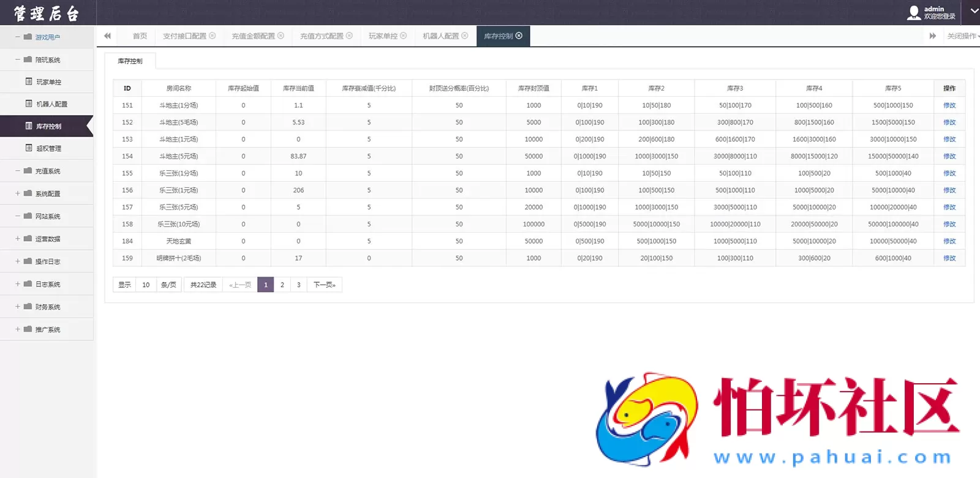Click the 库存当前值 column header
The height and width of the screenshot is (478, 980).
click(x=298, y=88)
